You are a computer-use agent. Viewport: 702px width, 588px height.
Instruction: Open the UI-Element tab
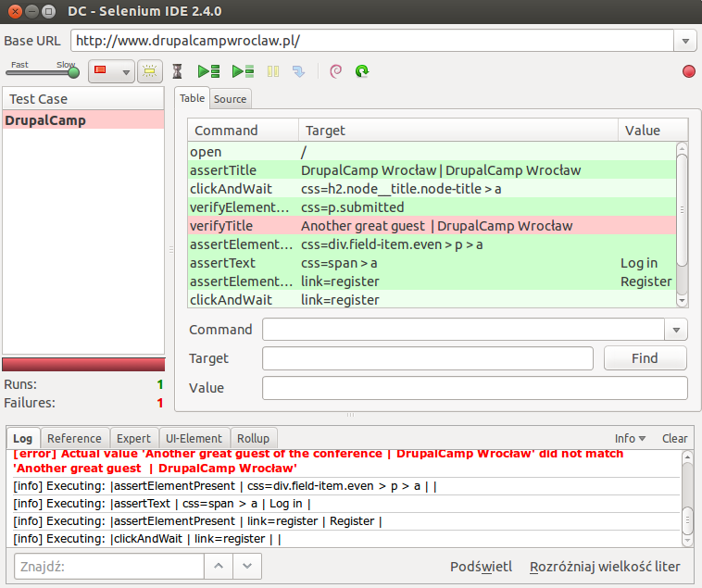(x=194, y=439)
